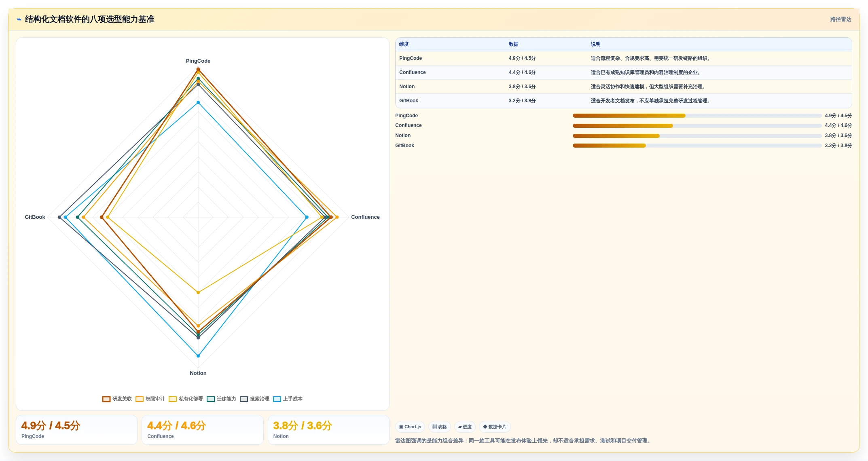868x461 pixels.
Task: Click the chart title 结构化文档软件的八项选型能力基准
Action: click(x=89, y=19)
